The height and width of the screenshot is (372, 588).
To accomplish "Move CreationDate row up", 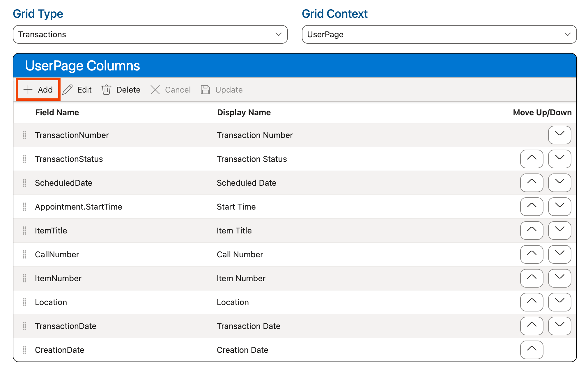I will point(532,350).
